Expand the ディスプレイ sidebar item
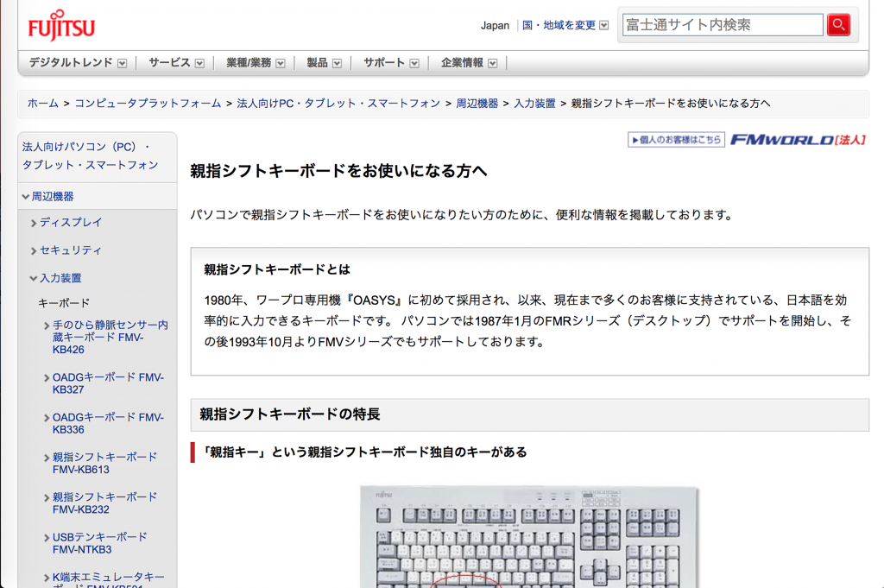 coord(66,222)
